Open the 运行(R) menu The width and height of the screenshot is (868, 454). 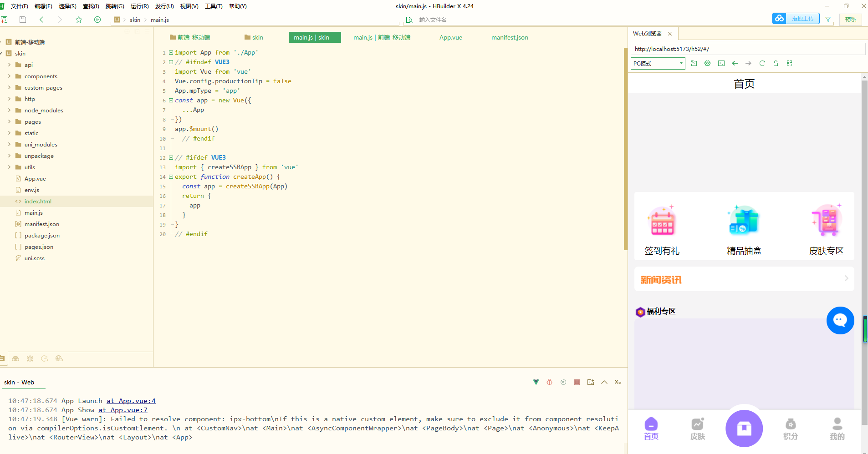[139, 6]
